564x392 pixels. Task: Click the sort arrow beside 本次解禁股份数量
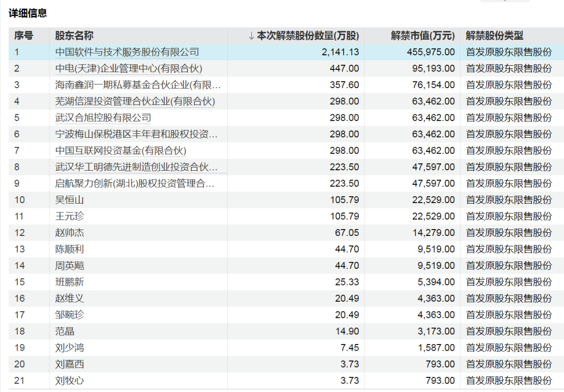click(x=251, y=36)
